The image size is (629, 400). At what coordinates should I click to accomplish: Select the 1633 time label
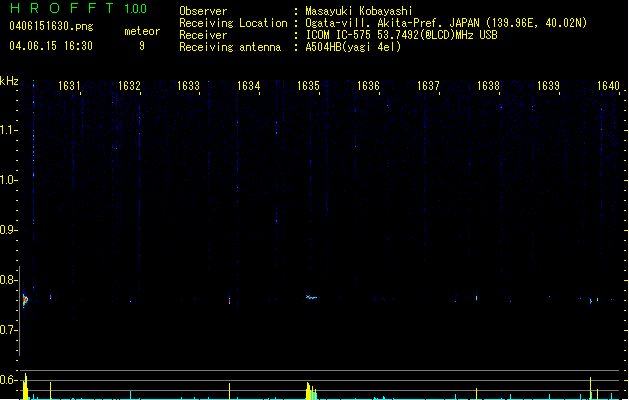click(x=188, y=86)
